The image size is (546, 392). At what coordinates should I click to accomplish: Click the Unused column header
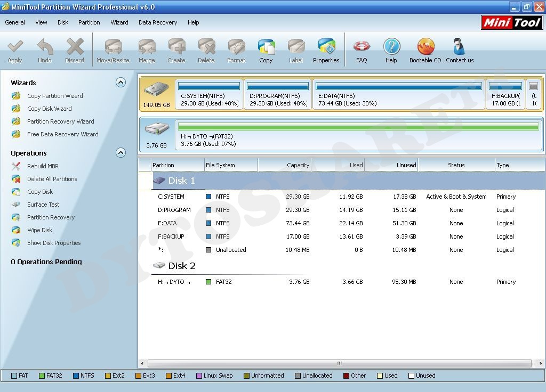[x=391, y=165]
